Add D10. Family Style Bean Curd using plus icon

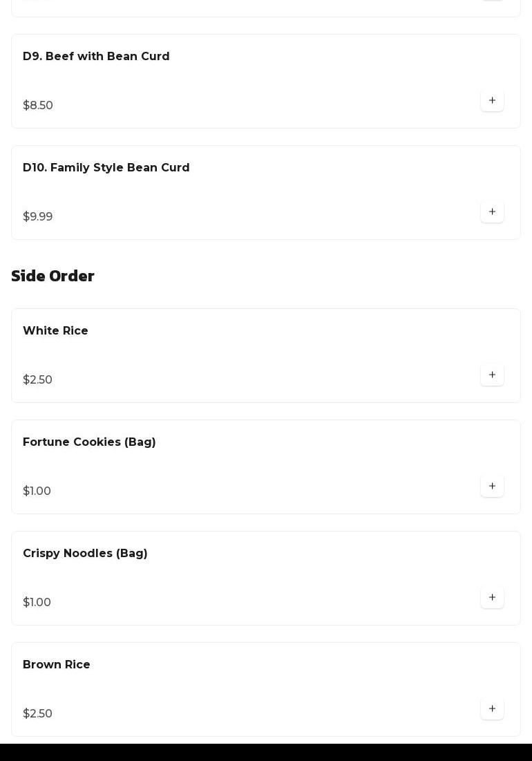point(492,212)
